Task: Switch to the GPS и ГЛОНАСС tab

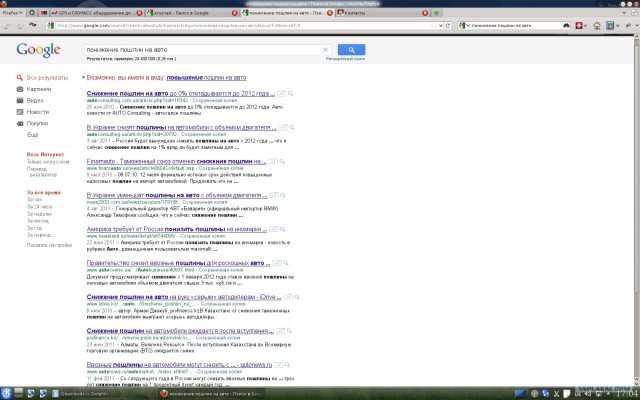Action: (x=96, y=13)
